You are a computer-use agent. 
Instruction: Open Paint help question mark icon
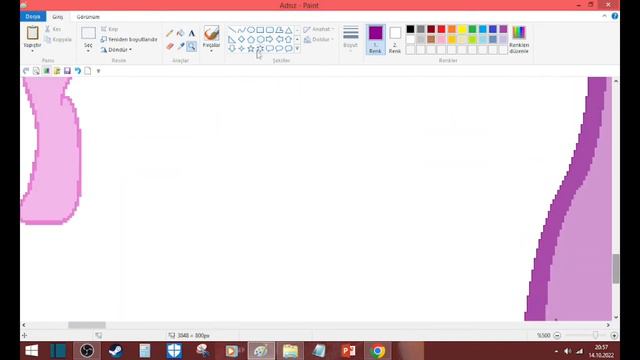tap(615, 16)
